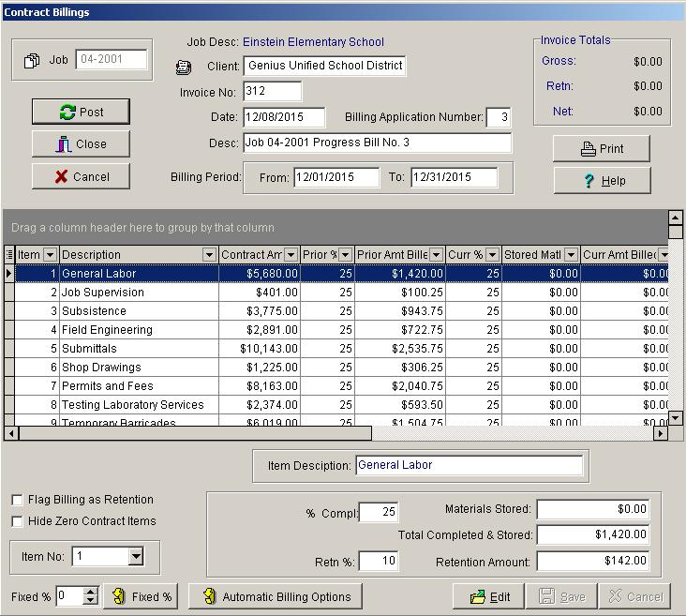Click the $10,143.00 contract amount cell

click(260, 349)
